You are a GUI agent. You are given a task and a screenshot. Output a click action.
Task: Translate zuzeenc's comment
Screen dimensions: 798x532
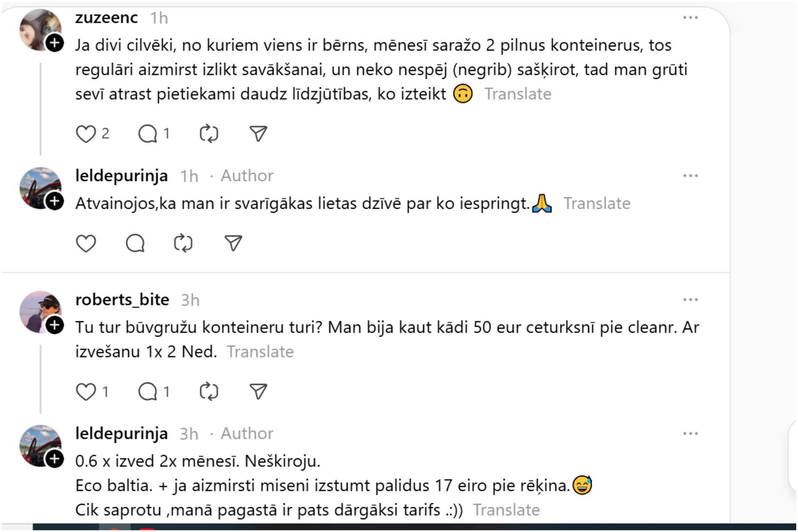point(518,94)
